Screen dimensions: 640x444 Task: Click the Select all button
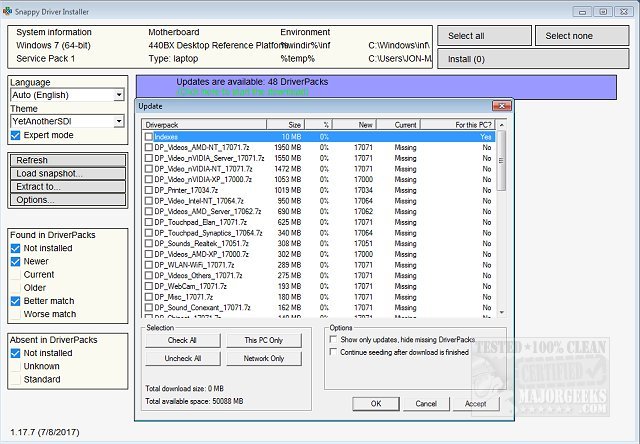484,36
